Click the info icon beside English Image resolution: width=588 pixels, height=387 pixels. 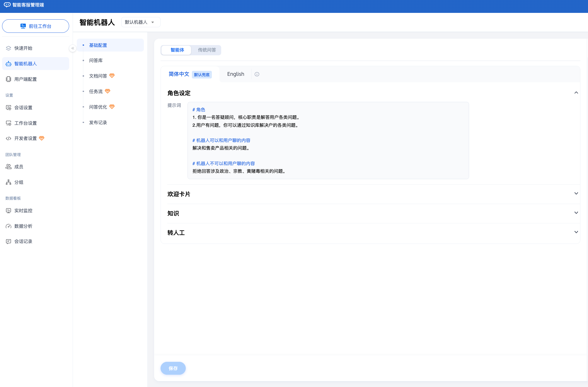tap(257, 74)
